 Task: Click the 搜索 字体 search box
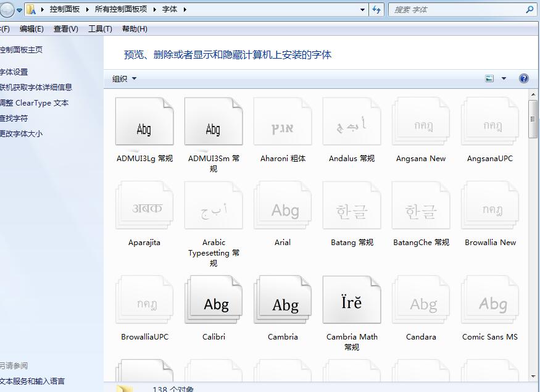point(457,9)
